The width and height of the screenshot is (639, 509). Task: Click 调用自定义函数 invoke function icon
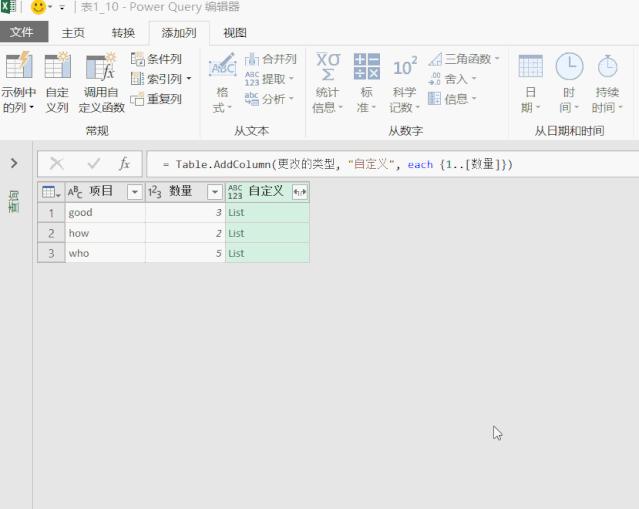click(x=101, y=66)
